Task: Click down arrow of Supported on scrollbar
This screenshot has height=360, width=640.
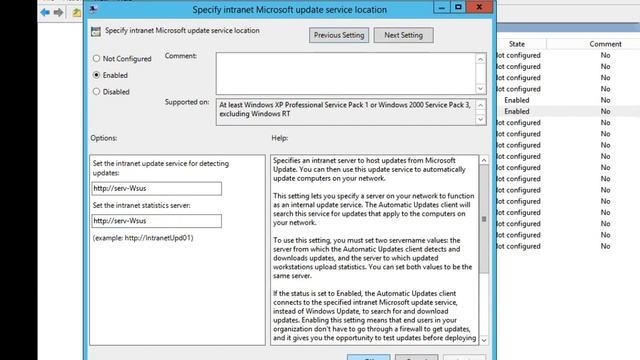Action: click(x=481, y=119)
